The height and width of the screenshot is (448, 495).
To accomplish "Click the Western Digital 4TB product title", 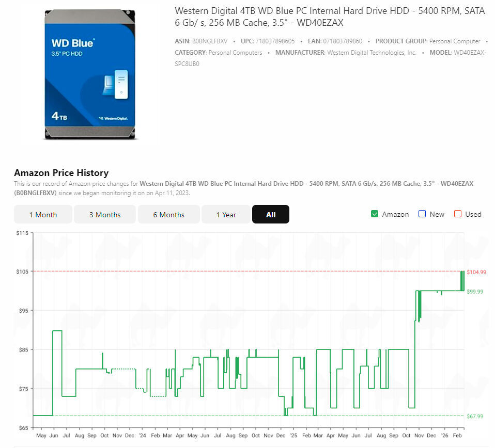I will point(330,17).
